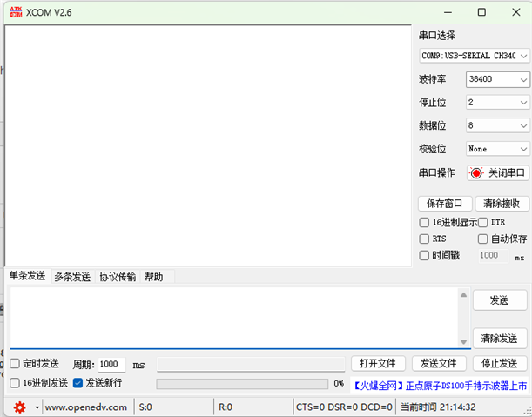Click the XCOM ATK logo in title bar

16,12
